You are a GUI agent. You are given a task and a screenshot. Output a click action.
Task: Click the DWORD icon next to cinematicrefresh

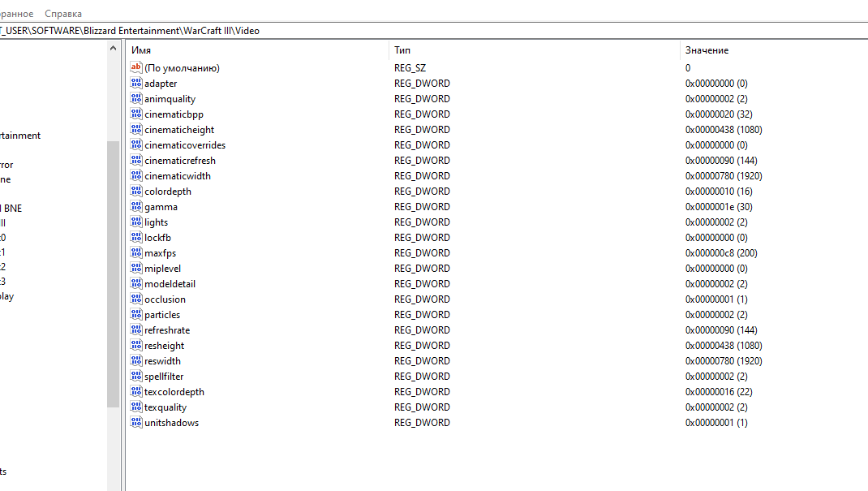point(136,160)
